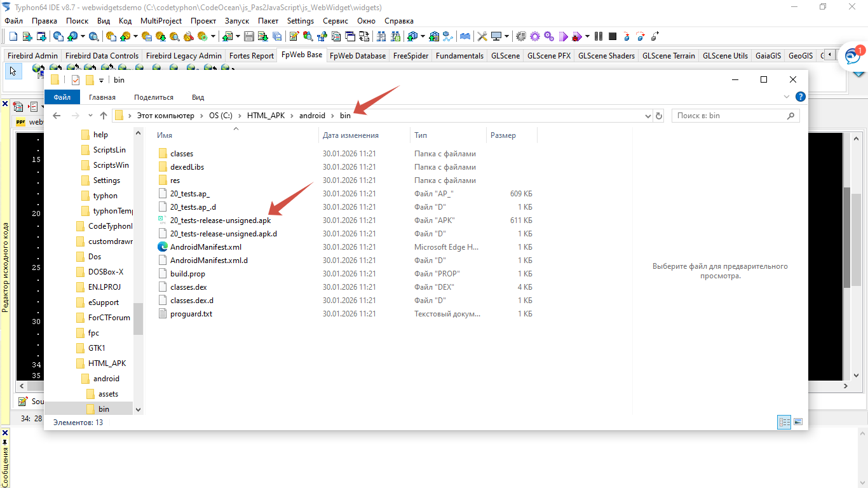Expand the address bar history dropdown

[x=648, y=116]
